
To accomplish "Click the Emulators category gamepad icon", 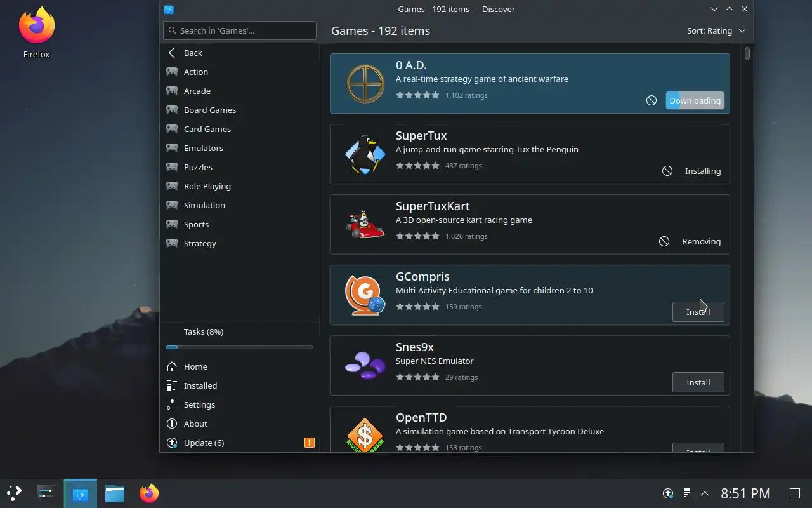I will pos(171,148).
